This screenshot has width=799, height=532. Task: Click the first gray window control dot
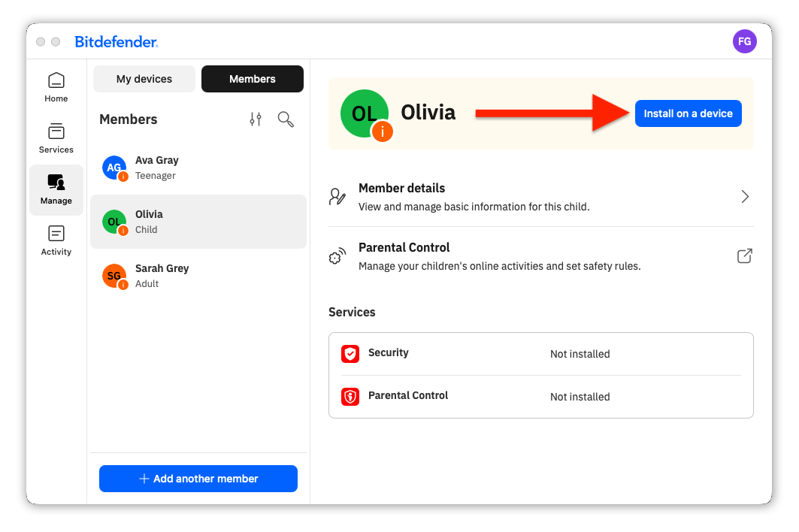click(41, 42)
